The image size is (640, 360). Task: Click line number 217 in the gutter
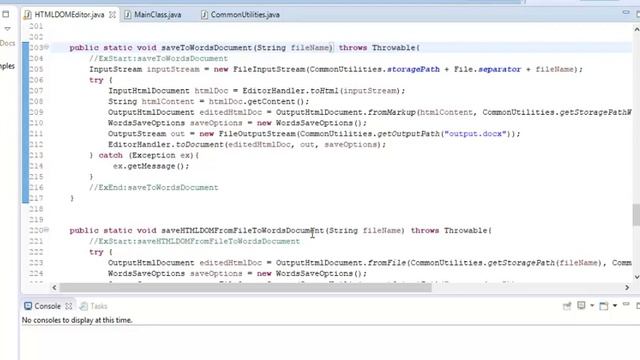tap(36, 198)
